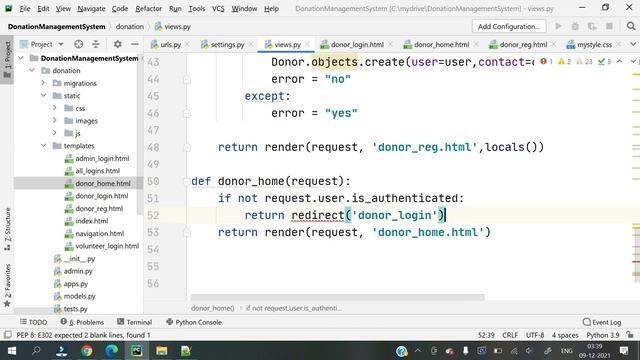Collapse the DonationManagementSystem root folder

click(21, 58)
